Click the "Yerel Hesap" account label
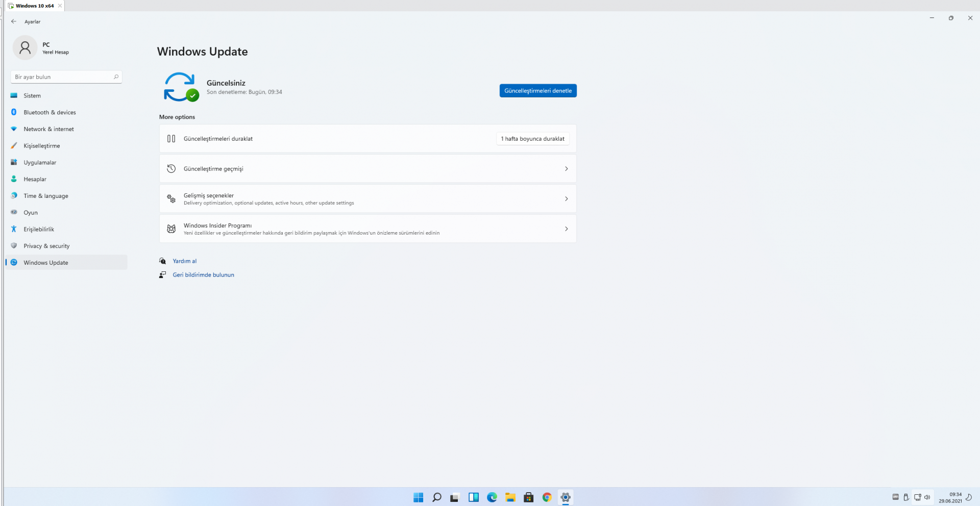The height and width of the screenshot is (506, 980). [56, 53]
